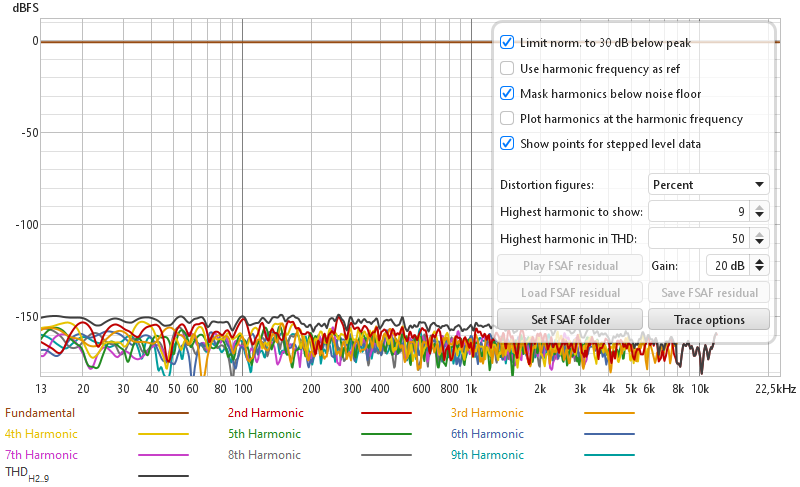The width and height of the screenshot is (800, 487).
Task: Toggle Show points for stepped level data
Action: click(507, 144)
